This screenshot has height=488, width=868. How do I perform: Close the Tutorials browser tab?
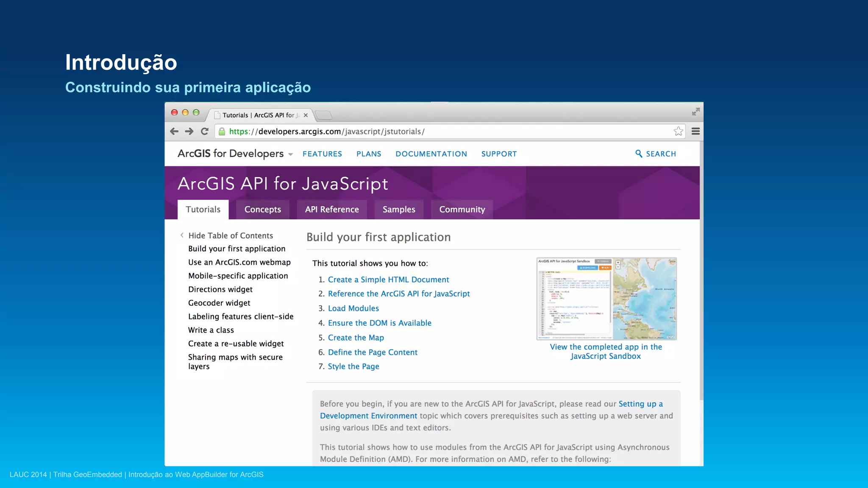[x=306, y=115]
